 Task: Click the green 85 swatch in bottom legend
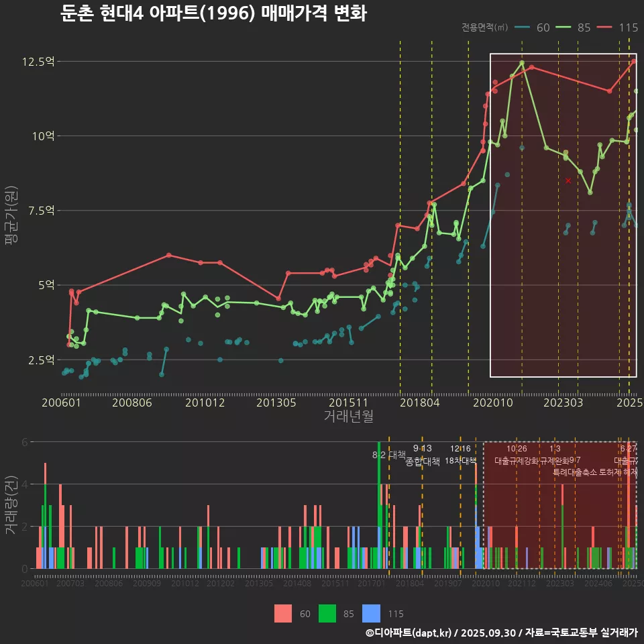pyautogui.click(x=327, y=613)
